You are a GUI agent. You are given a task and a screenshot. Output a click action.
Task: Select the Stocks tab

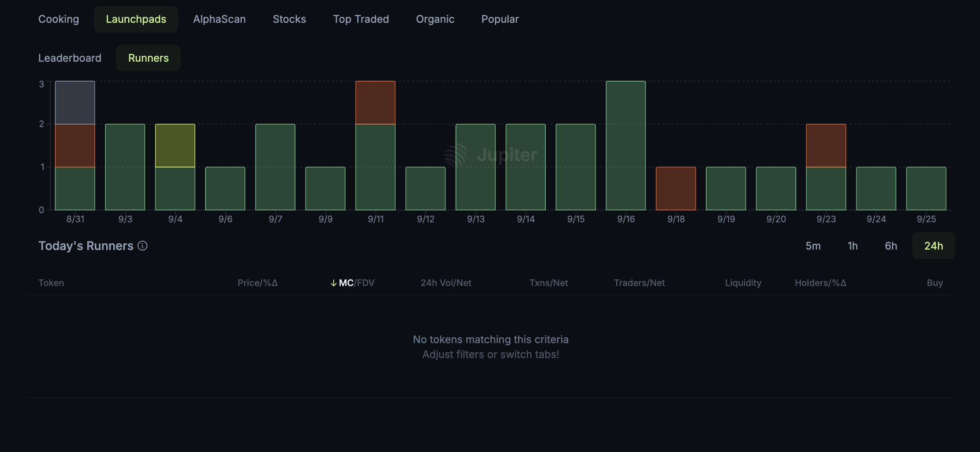[289, 19]
